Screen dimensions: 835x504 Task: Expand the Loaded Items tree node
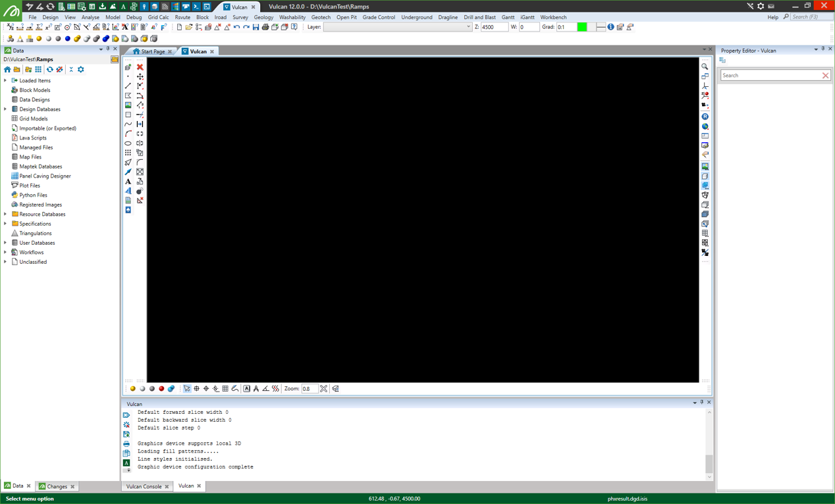[5, 81]
